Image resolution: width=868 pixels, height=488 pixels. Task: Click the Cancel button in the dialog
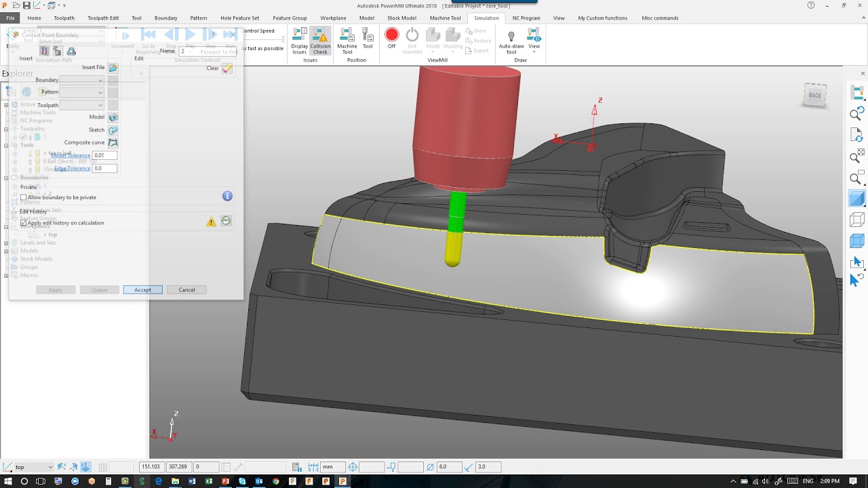[186, 290]
